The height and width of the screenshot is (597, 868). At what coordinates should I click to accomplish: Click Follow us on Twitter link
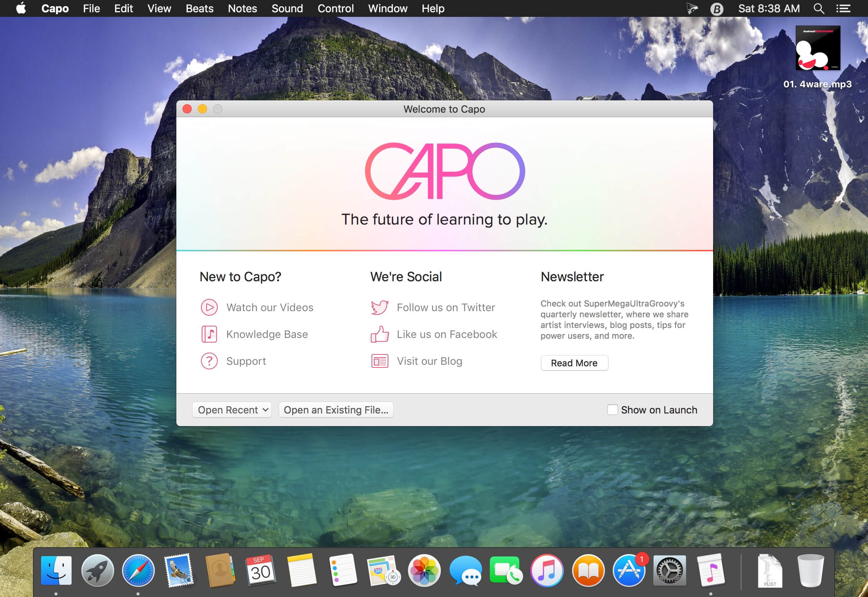click(446, 307)
